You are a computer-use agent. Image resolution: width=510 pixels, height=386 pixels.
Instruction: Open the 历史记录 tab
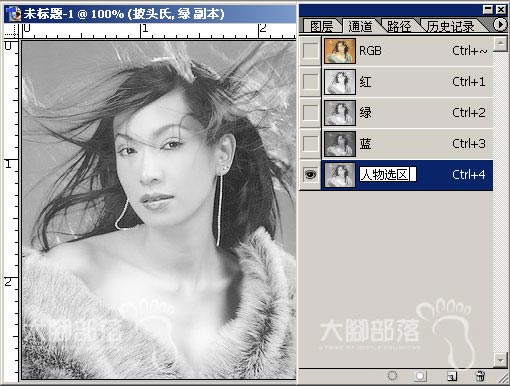pyautogui.click(x=451, y=26)
